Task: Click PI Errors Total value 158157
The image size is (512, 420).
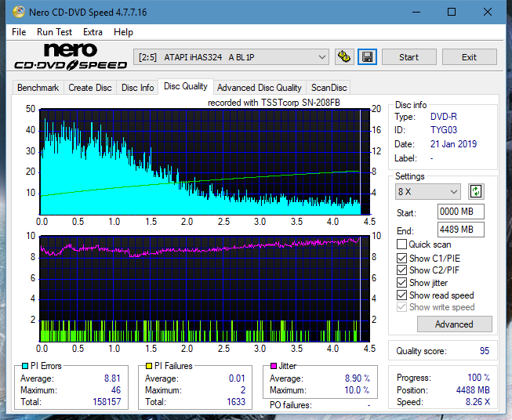Action: [x=107, y=402]
